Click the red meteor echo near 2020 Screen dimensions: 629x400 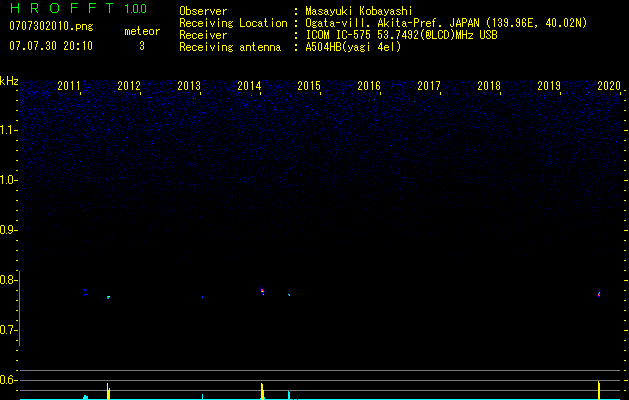tap(599, 294)
